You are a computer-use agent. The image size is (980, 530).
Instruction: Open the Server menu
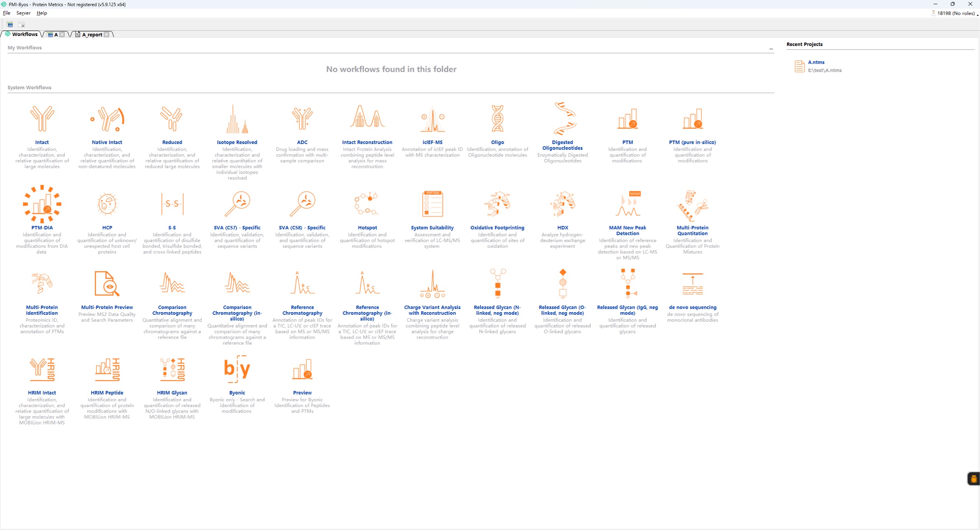click(23, 13)
